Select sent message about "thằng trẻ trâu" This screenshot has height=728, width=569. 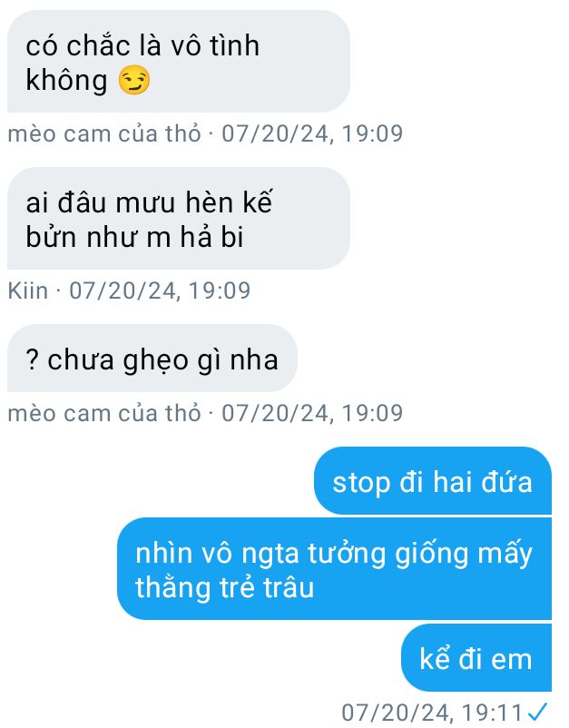[x=334, y=569]
